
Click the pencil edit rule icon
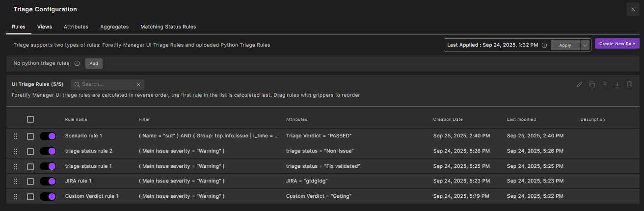point(580,84)
